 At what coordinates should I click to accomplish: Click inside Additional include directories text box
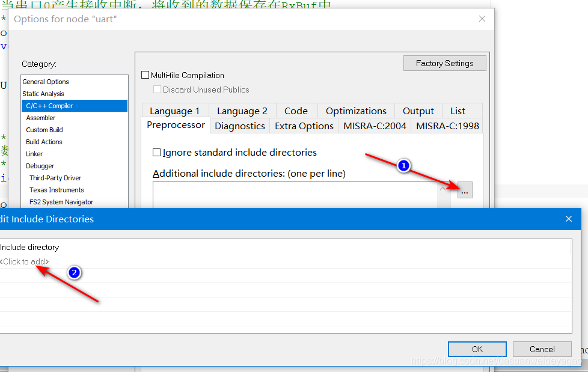295,195
